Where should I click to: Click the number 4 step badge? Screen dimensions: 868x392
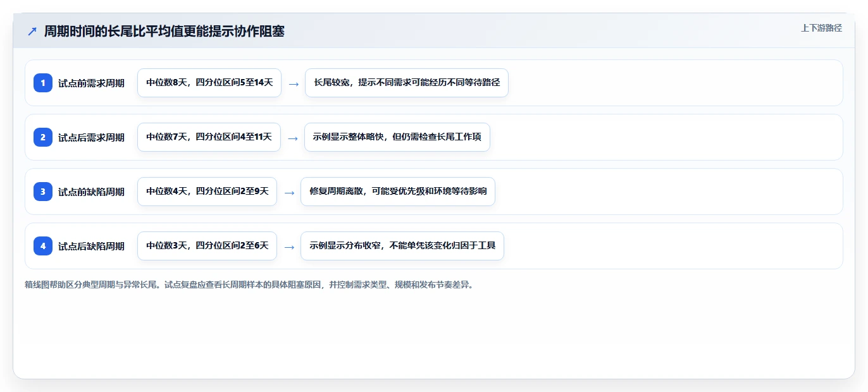tap(43, 246)
